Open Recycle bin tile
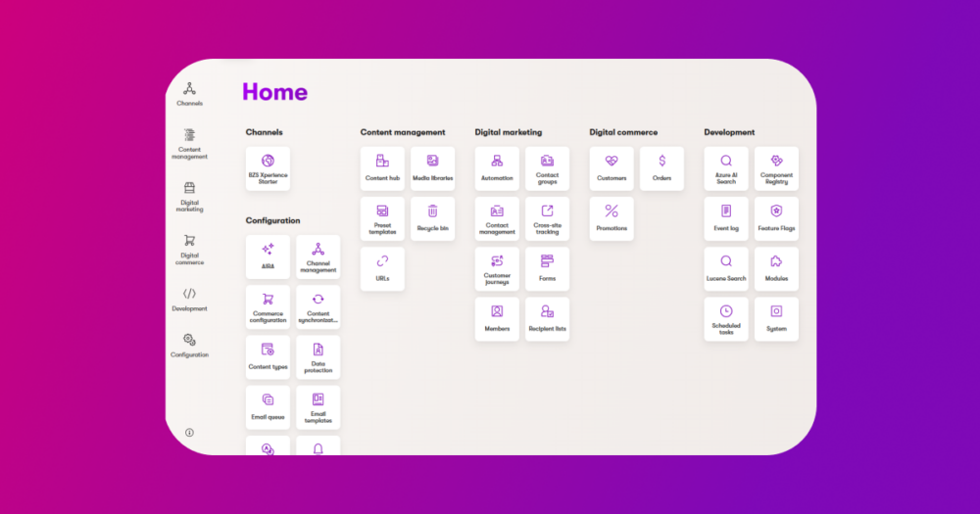The height and width of the screenshot is (514, 980). click(x=432, y=218)
